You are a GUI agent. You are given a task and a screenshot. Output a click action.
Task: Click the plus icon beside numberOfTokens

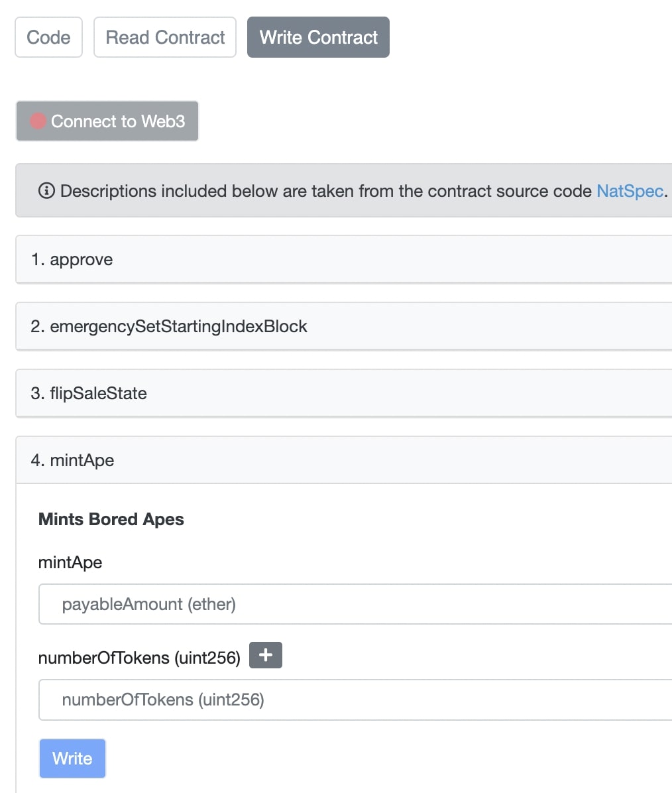266,656
